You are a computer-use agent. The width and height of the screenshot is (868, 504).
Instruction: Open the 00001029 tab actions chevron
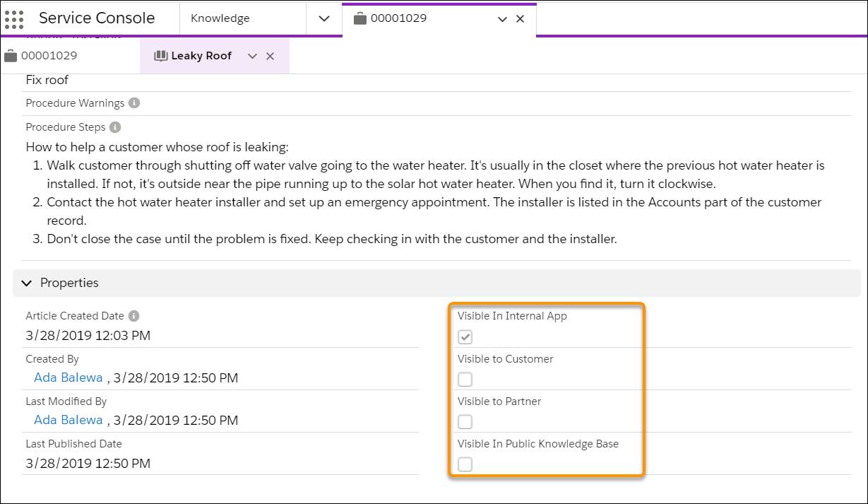pyautogui.click(x=502, y=19)
